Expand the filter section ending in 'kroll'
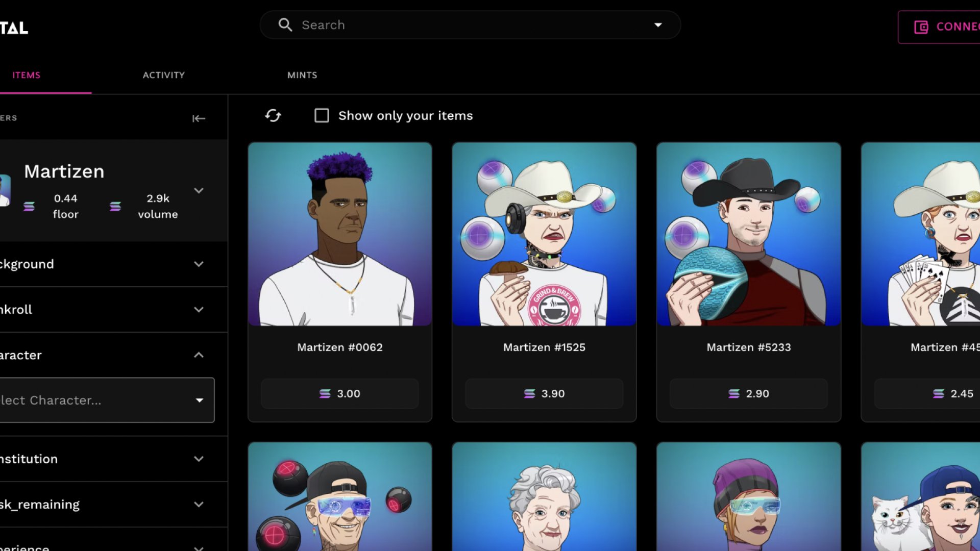 coord(113,309)
